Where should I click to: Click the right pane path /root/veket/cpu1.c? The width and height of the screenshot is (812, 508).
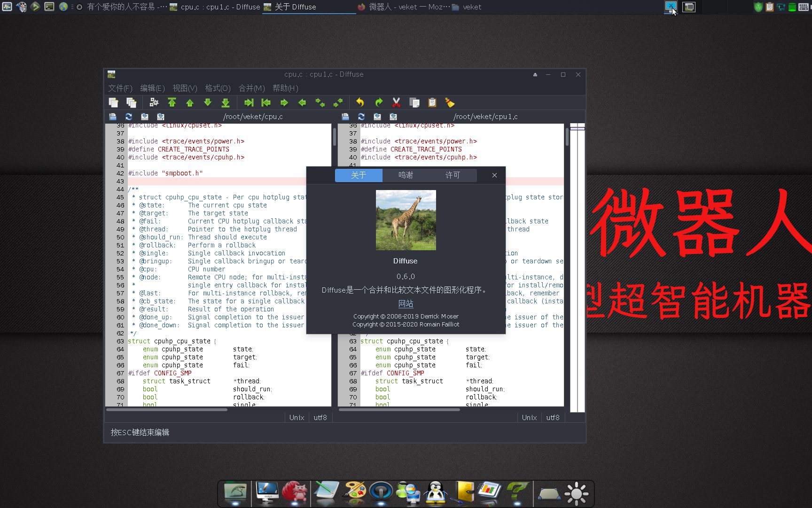click(485, 117)
